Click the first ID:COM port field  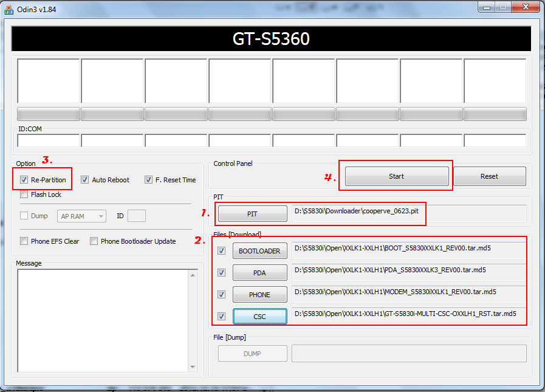49,141
